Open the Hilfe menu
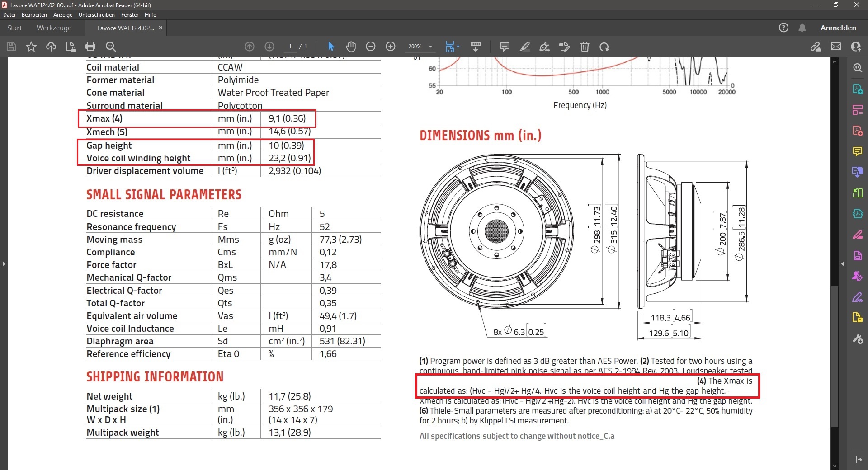Viewport: 868px width, 470px height. point(150,15)
